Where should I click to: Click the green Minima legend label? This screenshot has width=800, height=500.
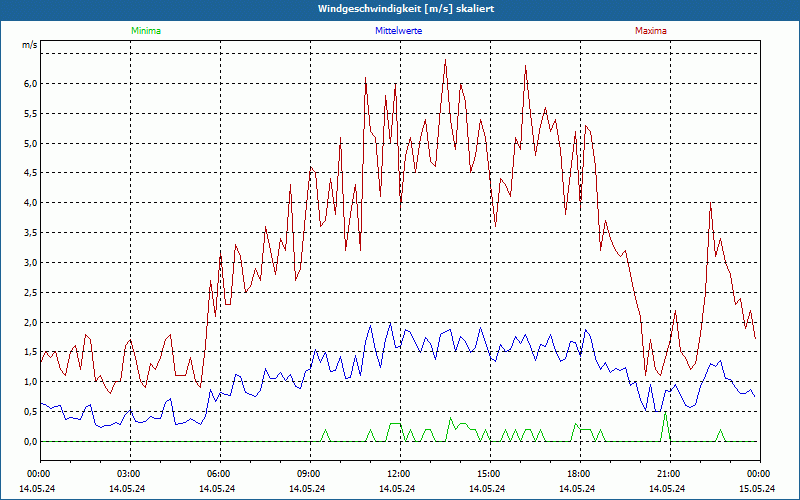pyautogui.click(x=146, y=31)
